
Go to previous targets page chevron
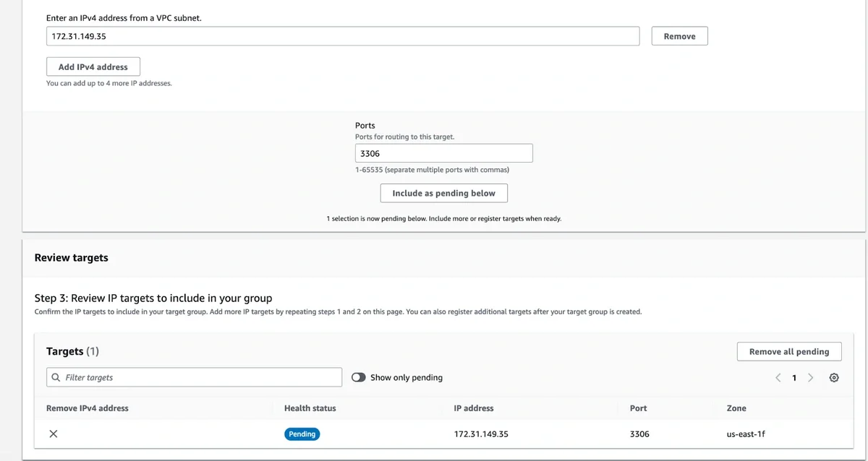778,378
